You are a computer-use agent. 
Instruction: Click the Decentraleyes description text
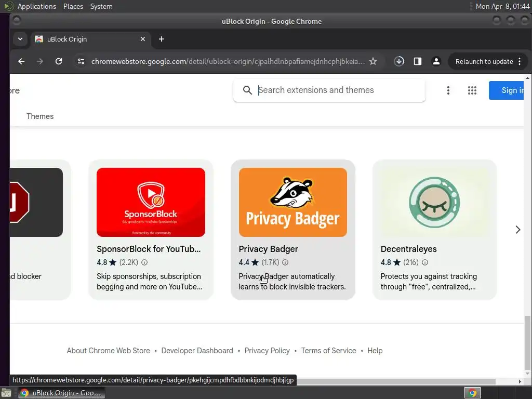(x=429, y=282)
